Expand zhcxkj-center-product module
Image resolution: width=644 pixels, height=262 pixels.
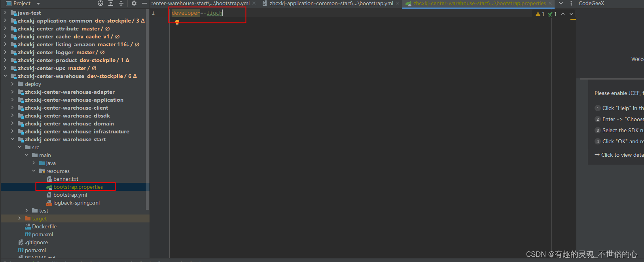[5, 60]
